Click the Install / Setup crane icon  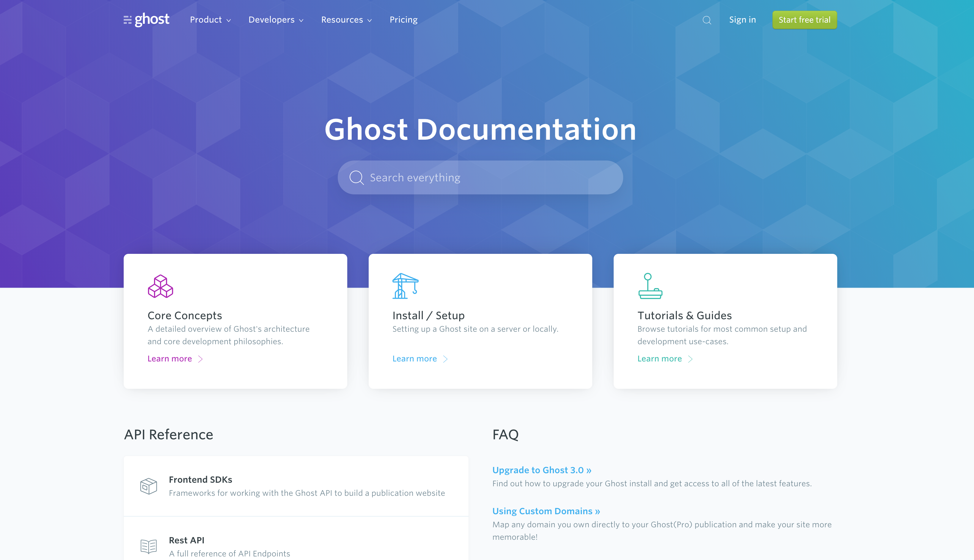[x=405, y=286]
